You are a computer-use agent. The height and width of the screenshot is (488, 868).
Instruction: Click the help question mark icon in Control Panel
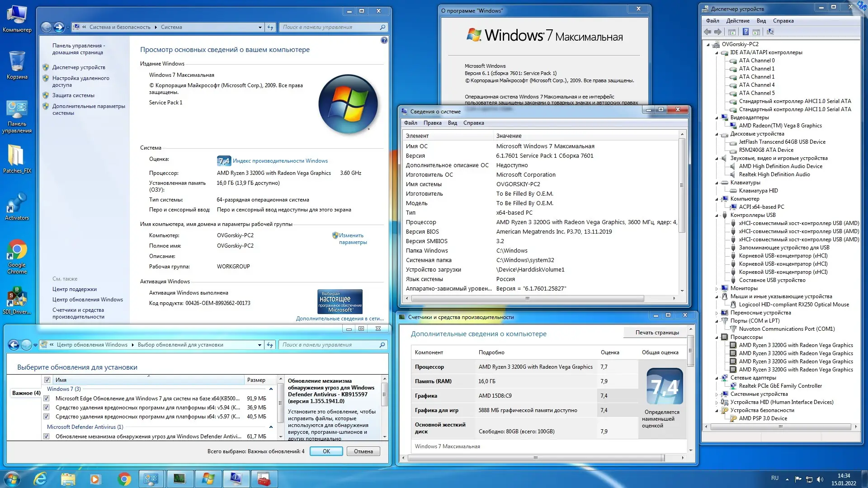[x=384, y=41]
